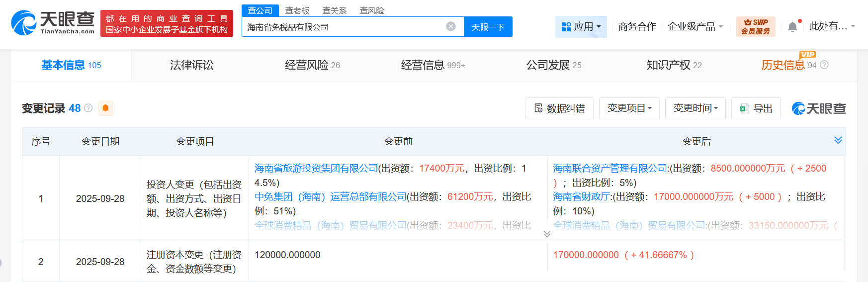Switch to 知识产权 tab

click(674, 65)
